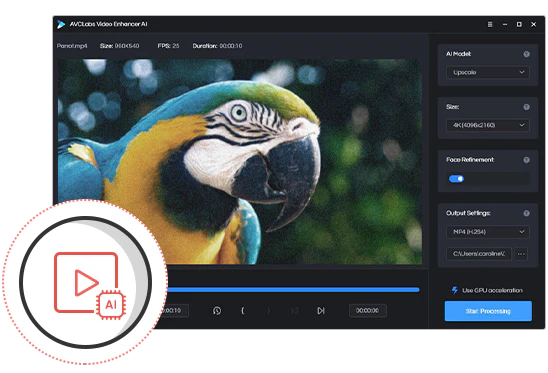The image size is (548, 373).
Task: Minimize the AVCLabs window
Action: pyautogui.click(x=505, y=24)
